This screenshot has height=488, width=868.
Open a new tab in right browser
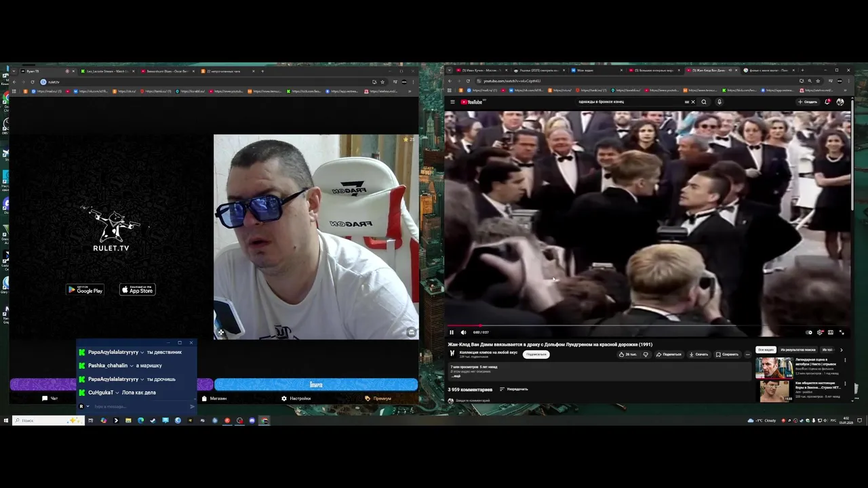point(802,70)
